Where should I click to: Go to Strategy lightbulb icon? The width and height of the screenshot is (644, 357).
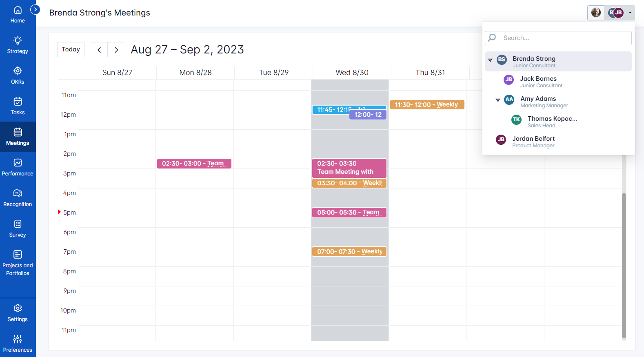click(18, 40)
